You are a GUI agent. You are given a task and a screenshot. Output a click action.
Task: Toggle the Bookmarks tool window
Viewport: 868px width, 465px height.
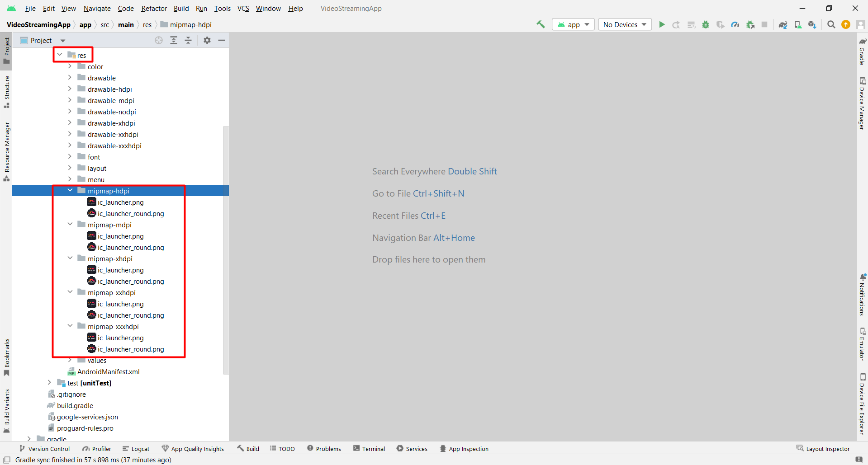coord(7,357)
